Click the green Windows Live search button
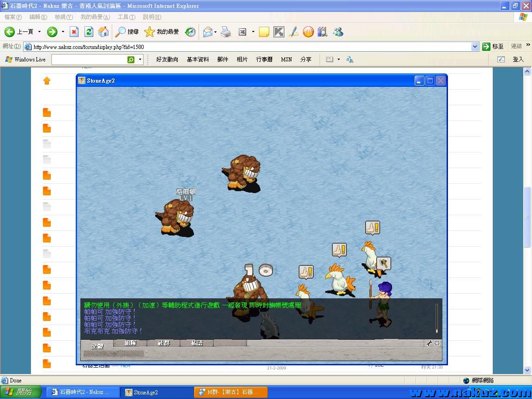The width and height of the screenshot is (532, 399). tap(131, 60)
